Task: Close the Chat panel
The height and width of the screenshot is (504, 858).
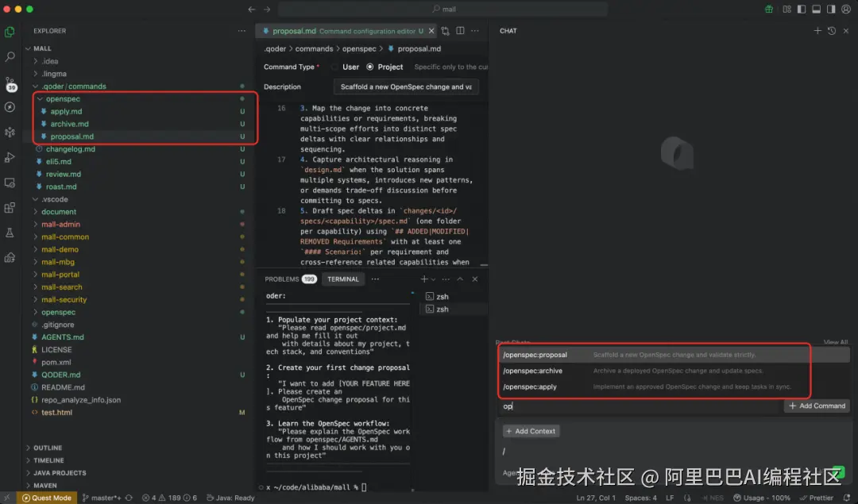Action: click(846, 31)
